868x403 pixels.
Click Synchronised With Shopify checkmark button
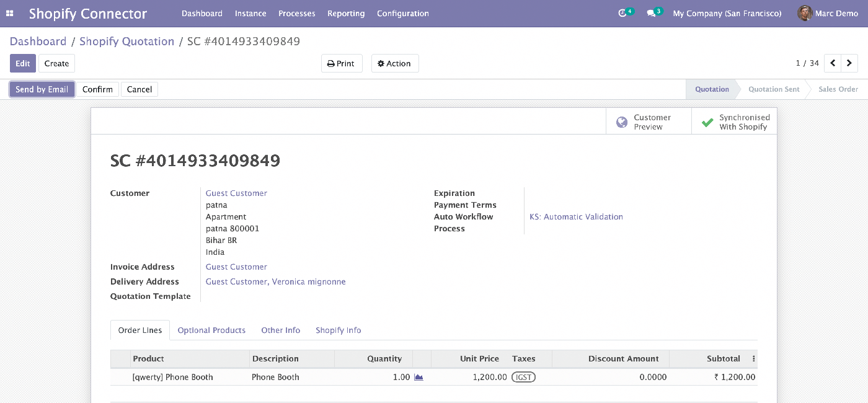pyautogui.click(x=734, y=122)
